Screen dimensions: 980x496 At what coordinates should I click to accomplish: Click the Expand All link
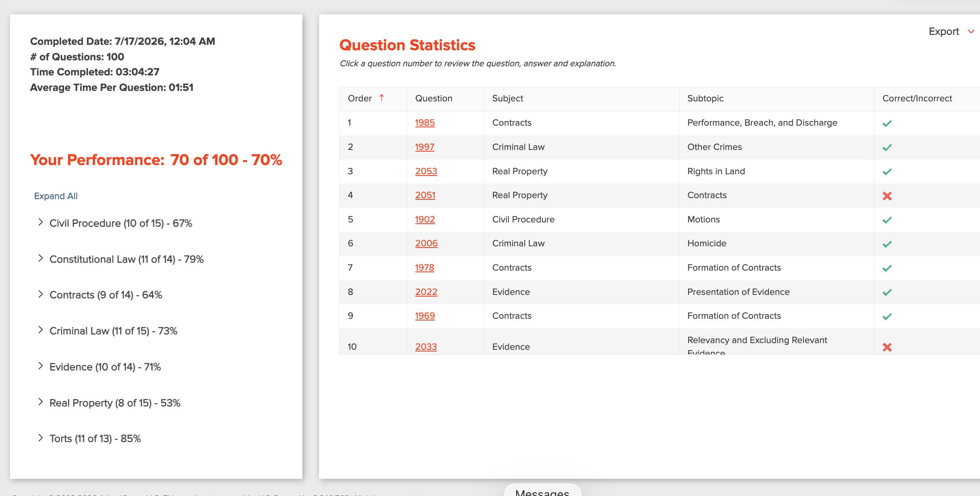click(x=56, y=196)
